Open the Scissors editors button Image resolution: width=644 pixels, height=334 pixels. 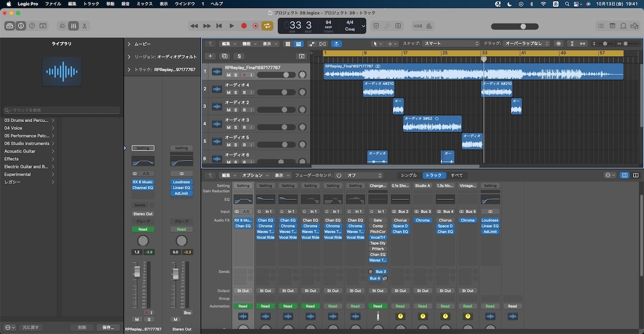pyautogui.click(x=84, y=25)
